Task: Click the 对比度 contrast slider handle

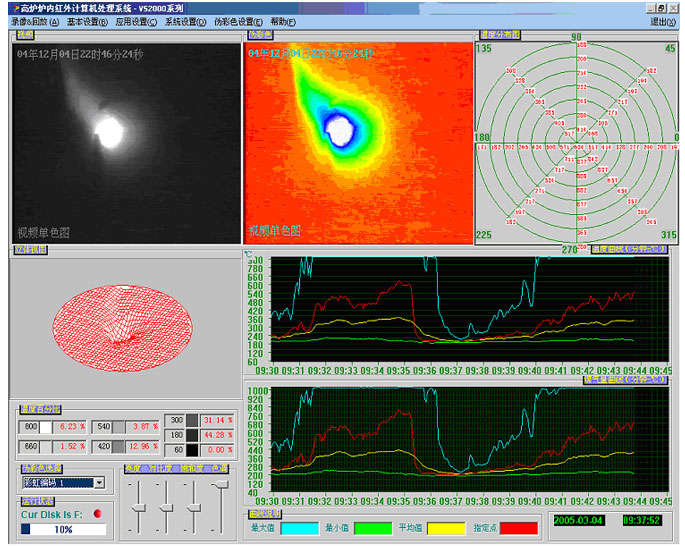Action: pyautogui.click(x=164, y=508)
